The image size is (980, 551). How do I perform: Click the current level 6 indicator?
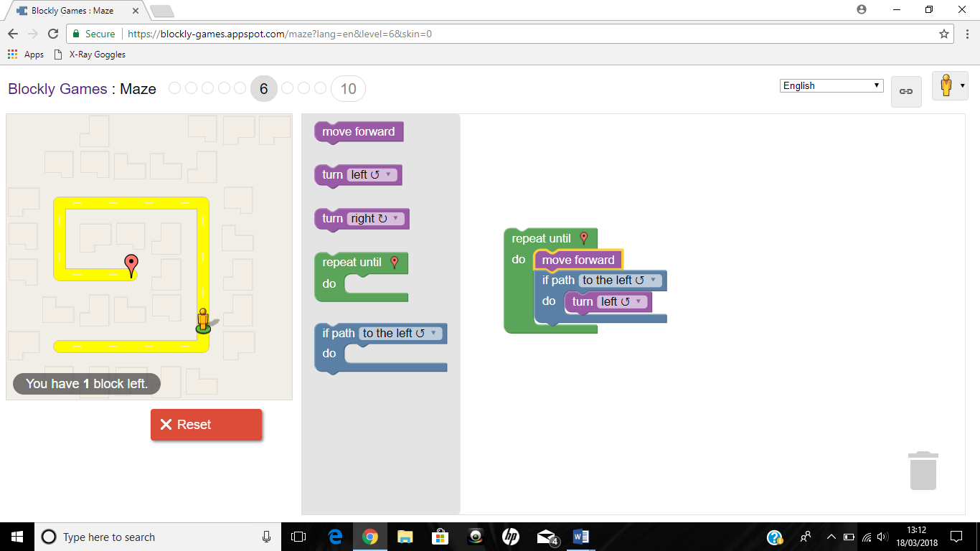(x=264, y=88)
